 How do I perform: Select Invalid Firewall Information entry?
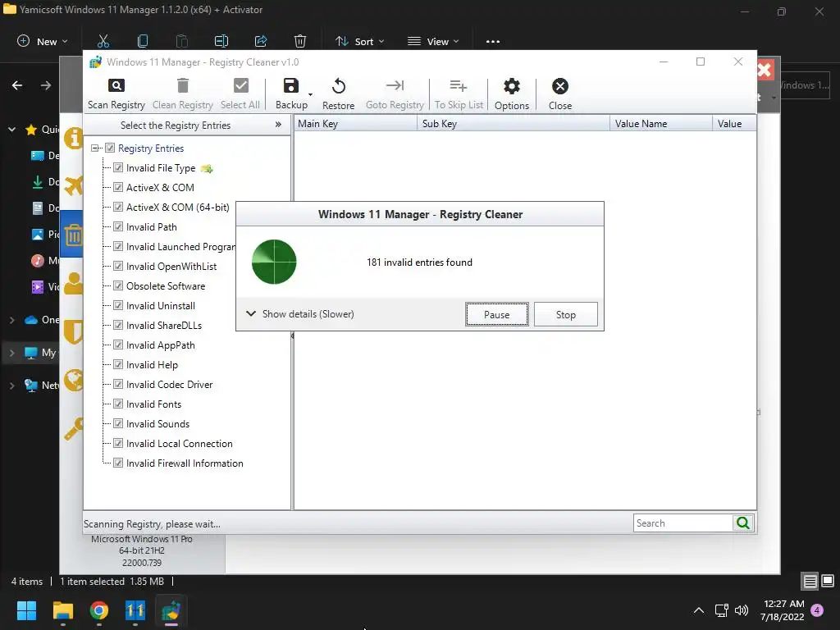point(185,463)
